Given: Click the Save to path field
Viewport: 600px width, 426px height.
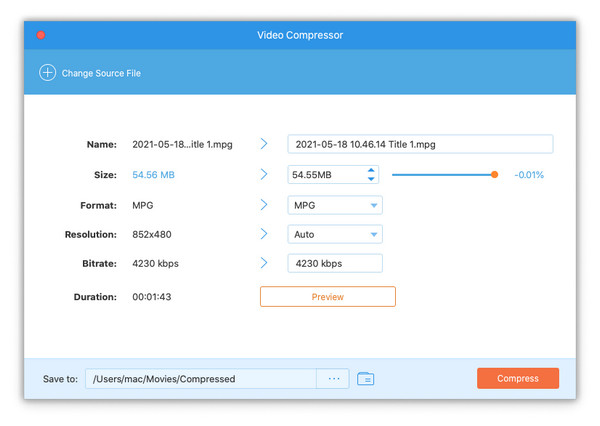Looking at the screenshot, I should pyautogui.click(x=201, y=379).
